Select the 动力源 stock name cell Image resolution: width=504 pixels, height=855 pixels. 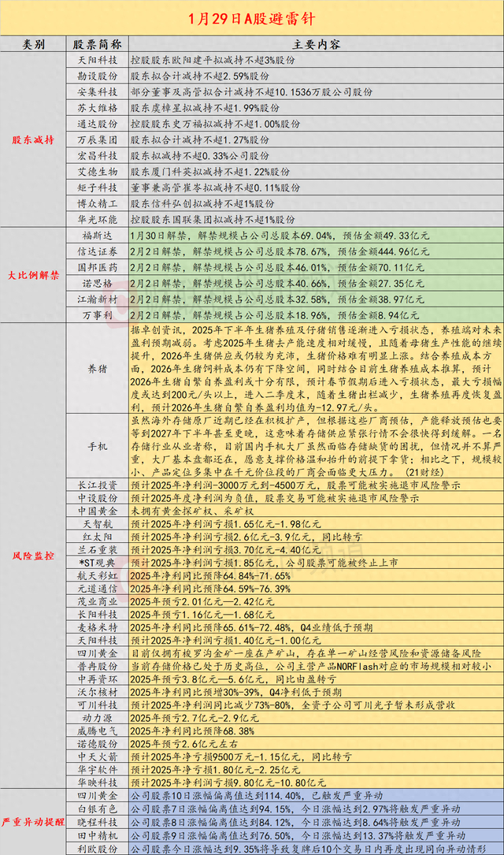click(98, 718)
